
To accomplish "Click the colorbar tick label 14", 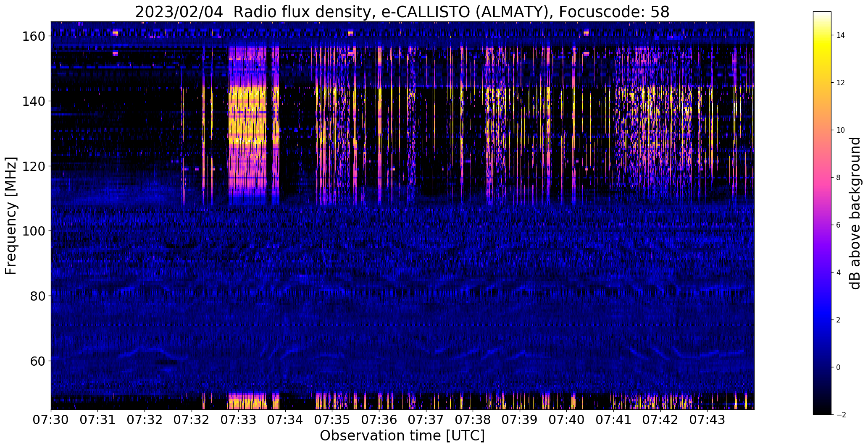I will (841, 36).
